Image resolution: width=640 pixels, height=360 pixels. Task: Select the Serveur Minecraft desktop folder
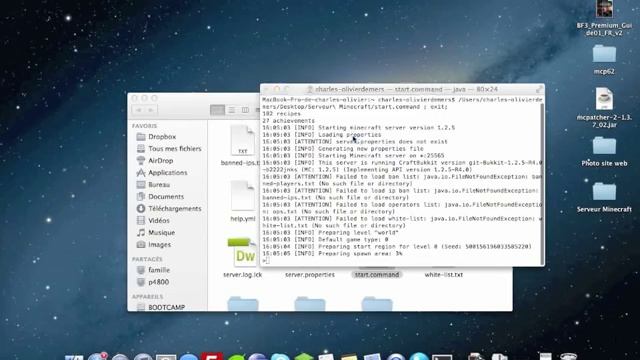point(604,192)
